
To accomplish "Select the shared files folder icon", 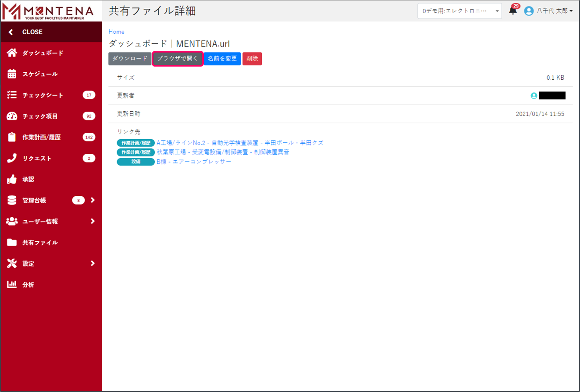I will 12,242.
